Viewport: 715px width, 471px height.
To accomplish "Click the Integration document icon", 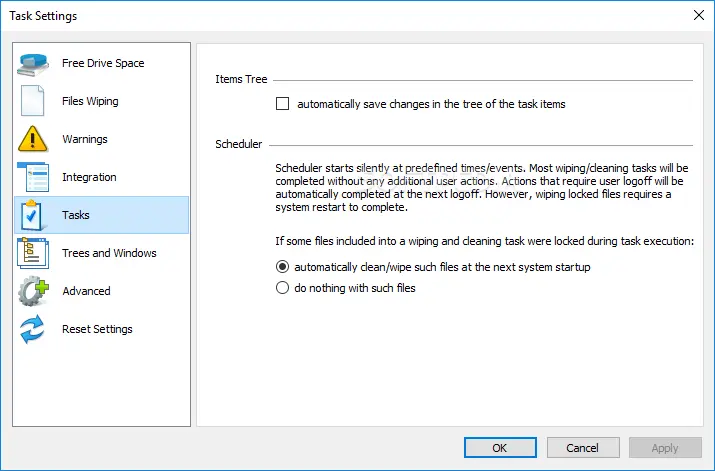I will [x=33, y=177].
